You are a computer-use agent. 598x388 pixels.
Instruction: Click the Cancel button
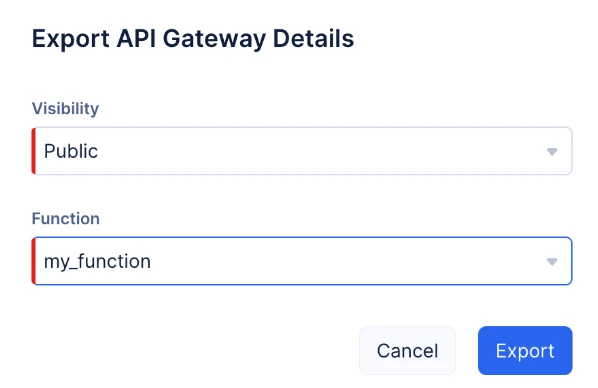407,350
